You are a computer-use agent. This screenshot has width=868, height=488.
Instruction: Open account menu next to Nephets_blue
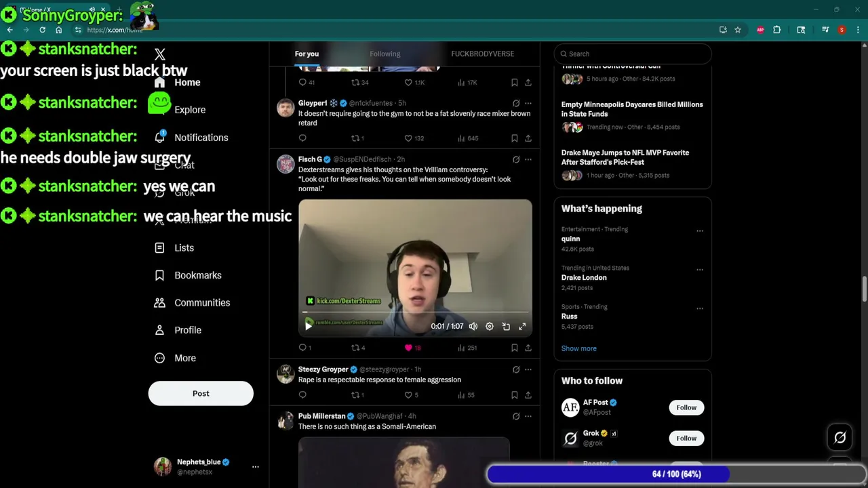pyautogui.click(x=255, y=466)
